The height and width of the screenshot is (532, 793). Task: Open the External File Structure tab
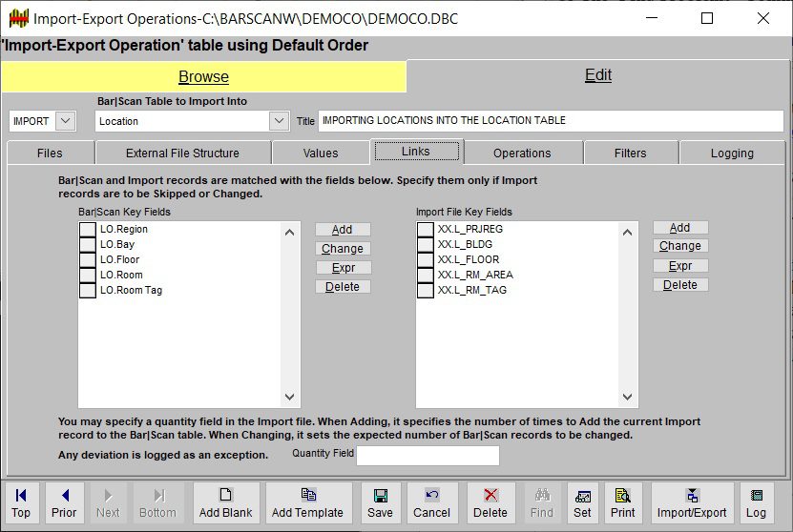tap(182, 153)
